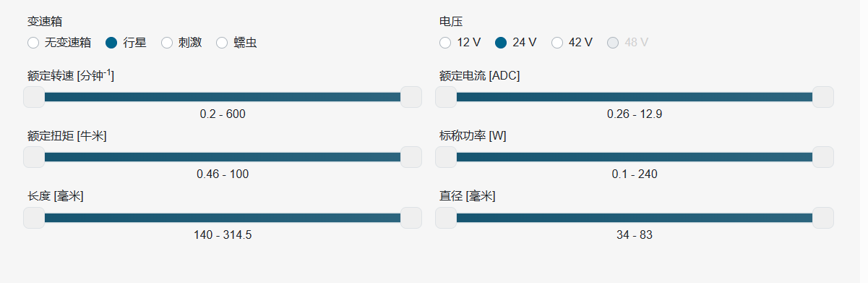Click the 额定转速 slider minimum handle

pos(34,97)
